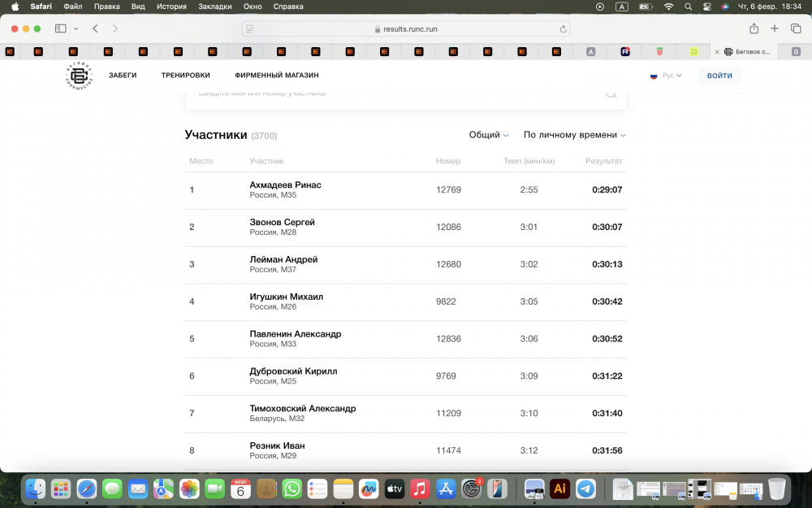Expand the Общий category dropdown
Image resolution: width=812 pixels, height=508 pixels.
[489, 135]
